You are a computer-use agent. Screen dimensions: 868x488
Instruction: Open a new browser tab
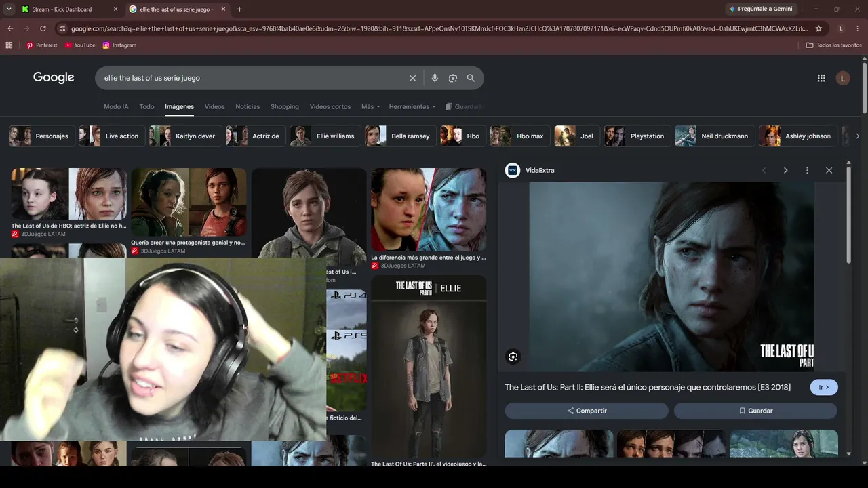coord(239,9)
